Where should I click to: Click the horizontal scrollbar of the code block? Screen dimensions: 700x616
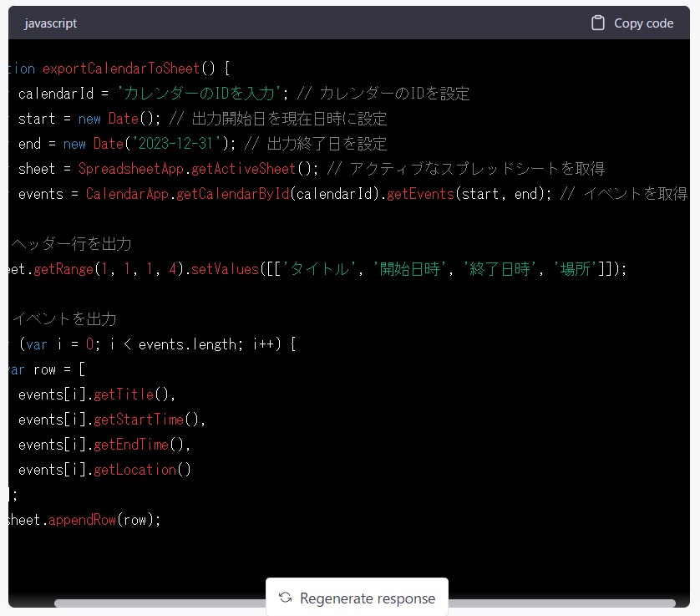(x=364, y=603)
